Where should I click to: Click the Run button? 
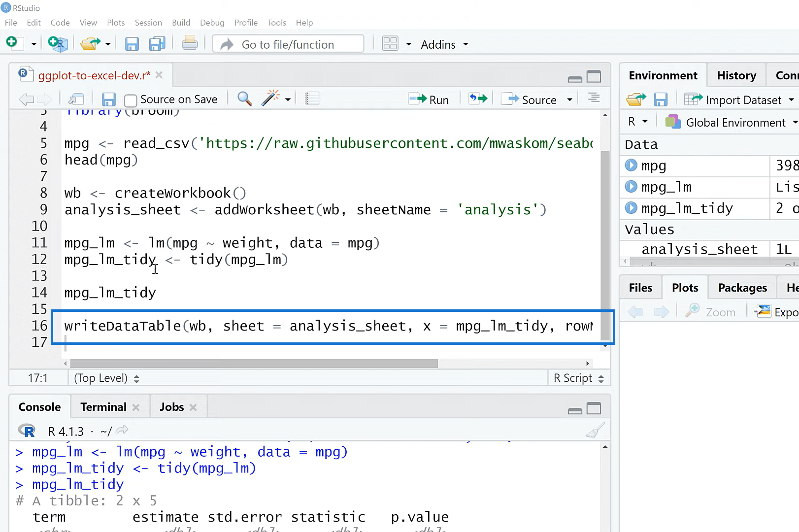click(429, 100)
